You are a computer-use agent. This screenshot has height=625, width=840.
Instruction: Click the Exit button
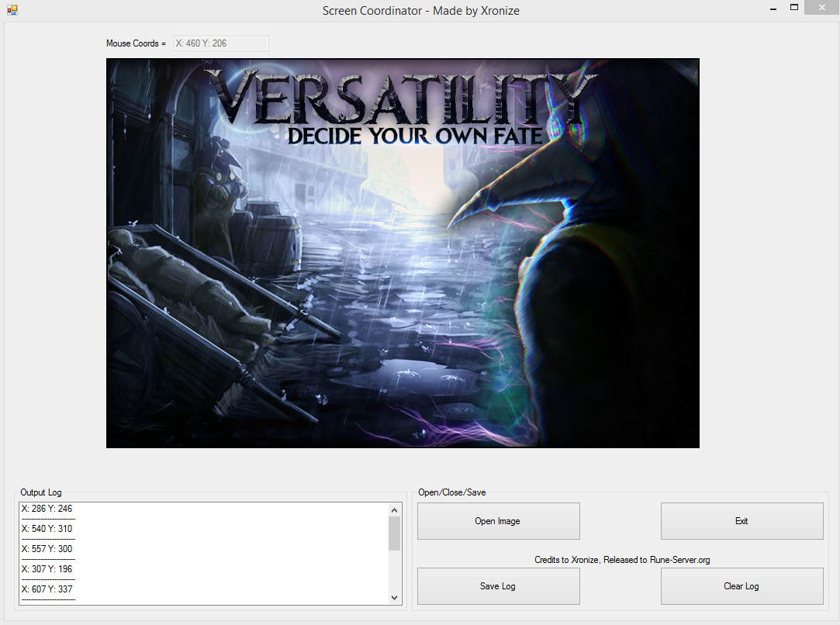pyautogui.click(x=742, y=521)
